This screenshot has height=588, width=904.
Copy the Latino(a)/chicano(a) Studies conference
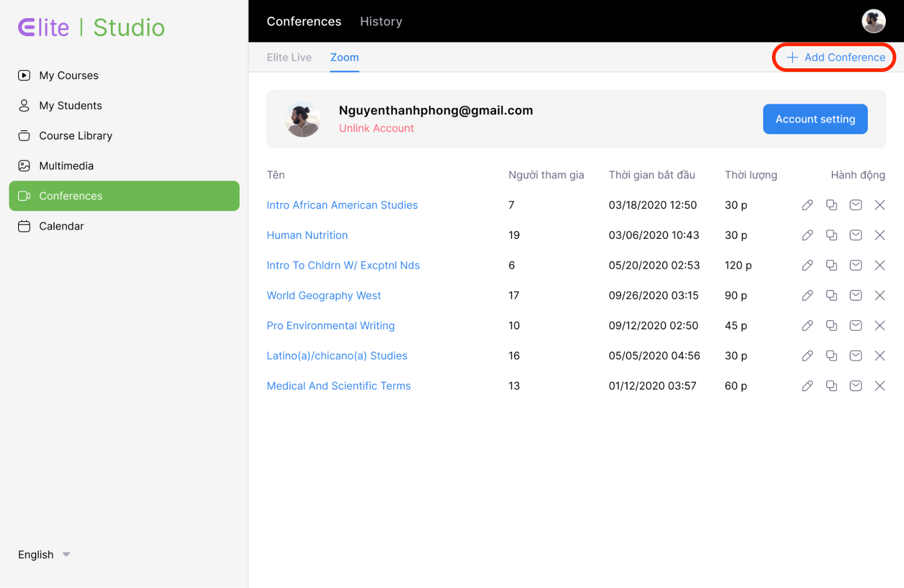click(831, 356)
